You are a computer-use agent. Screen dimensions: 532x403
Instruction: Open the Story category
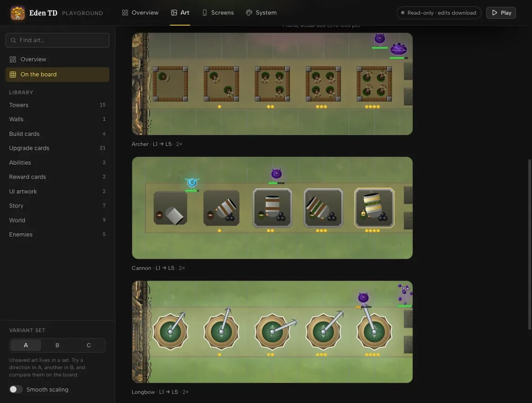[x=57, y=205]
